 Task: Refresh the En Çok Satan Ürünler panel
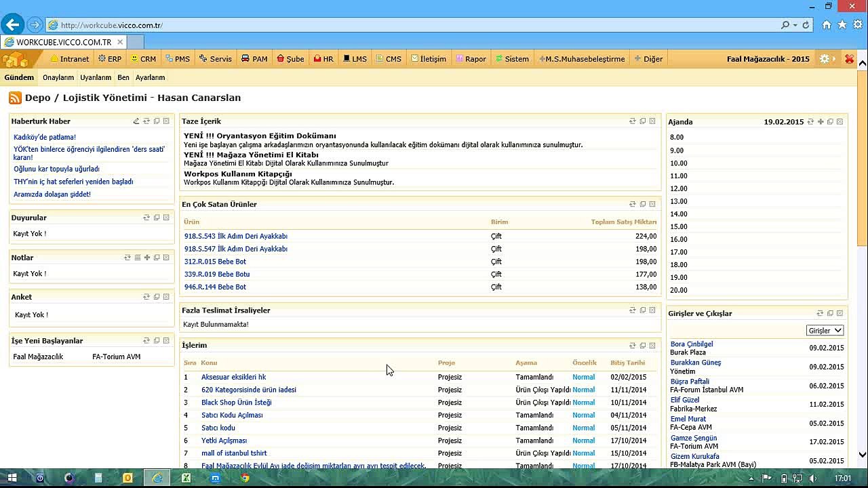coord(633,204)
